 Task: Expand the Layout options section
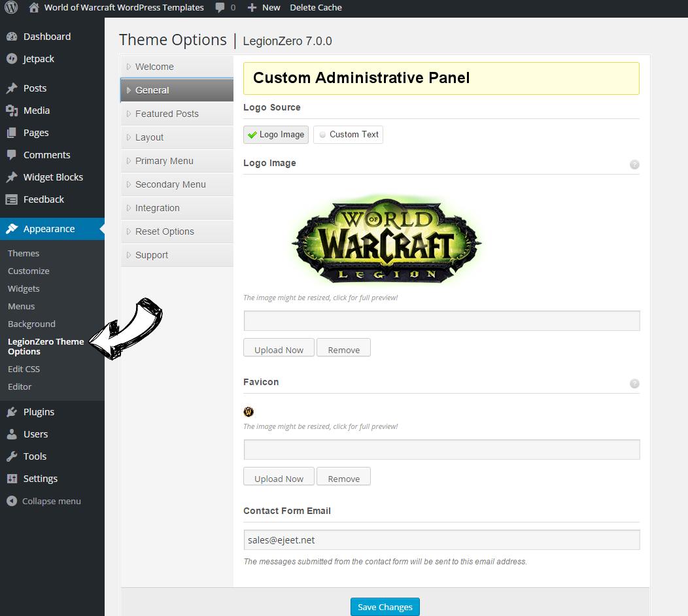tap(177, 137)
